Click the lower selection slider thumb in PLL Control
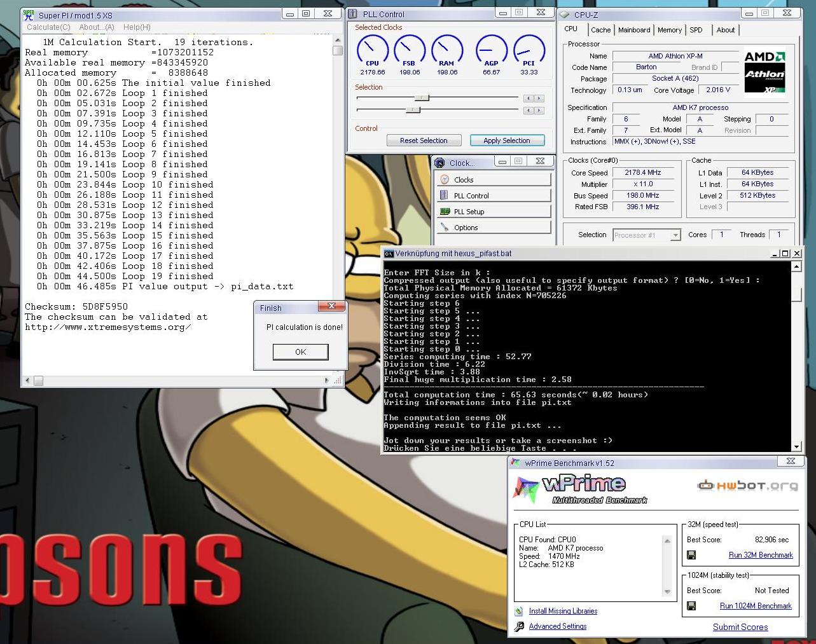This screenshot has width=816, height=644. pos(413,110)
